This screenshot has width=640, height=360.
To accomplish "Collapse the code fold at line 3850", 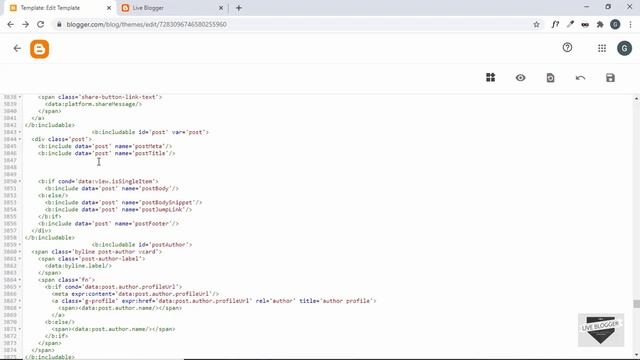I will [x=20, y=181].
